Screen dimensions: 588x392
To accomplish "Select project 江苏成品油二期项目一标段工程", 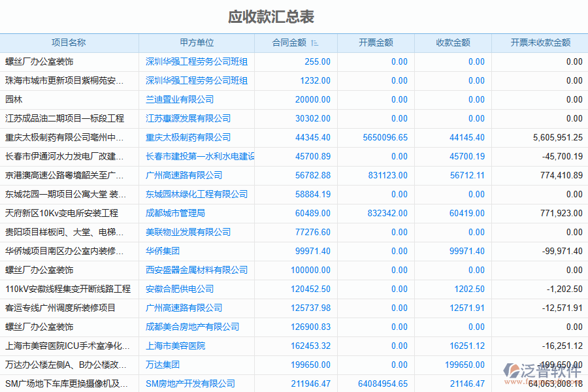I will coord(65,118).
